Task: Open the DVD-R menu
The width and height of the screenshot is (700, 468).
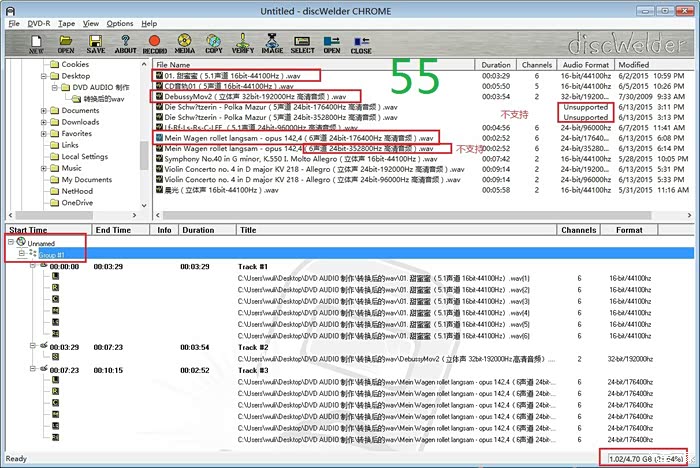Action: 40,22
